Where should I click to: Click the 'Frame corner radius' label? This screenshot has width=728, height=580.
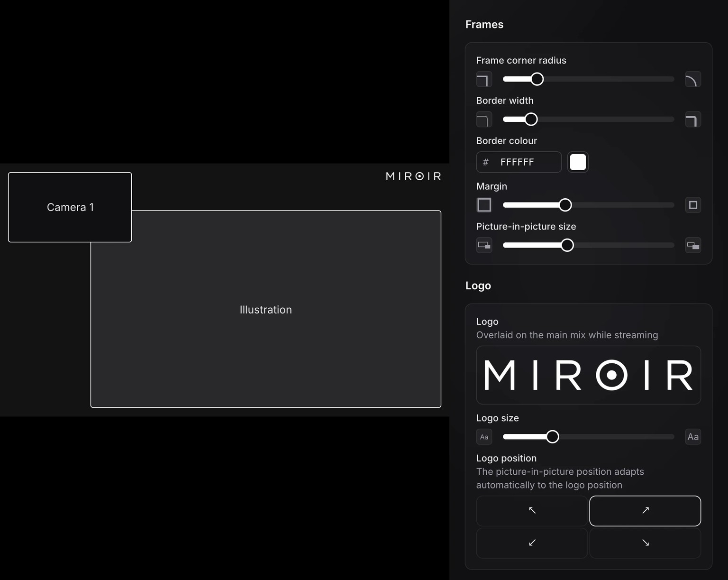pos(521,60)
